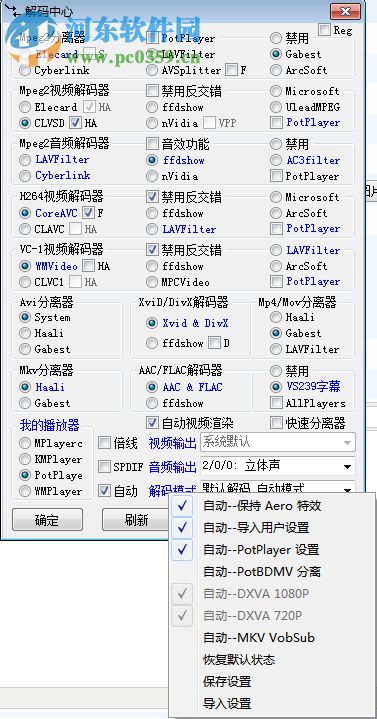Click the 解码中心 title bar icon

click(x=12, y=12)
